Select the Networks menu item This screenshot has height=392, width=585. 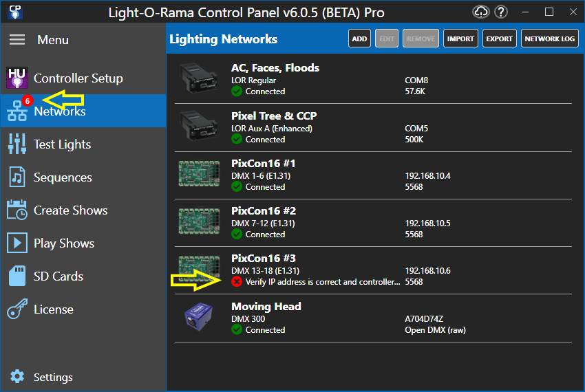83,111
